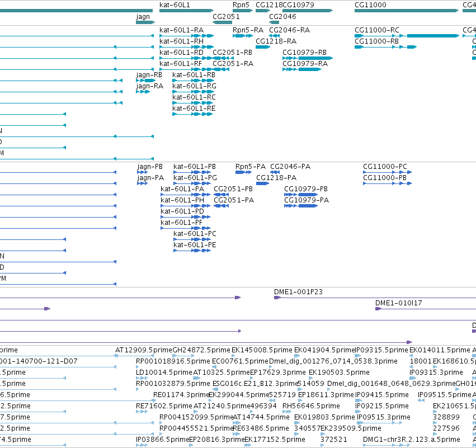Click EST label EK041904.5prime
Image resolution: width=476 pixels, height=448 pixels.
coord(324,350)
